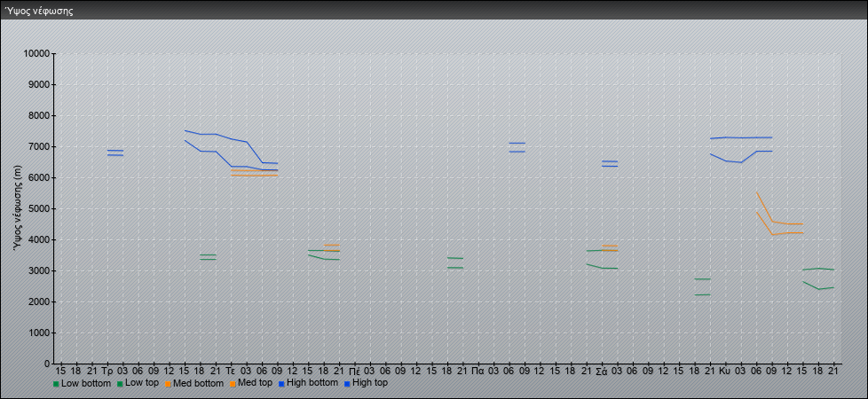Select the Σά day label on the time axis
This screenshot has height=399, width=868.
[x=601, y=371]
